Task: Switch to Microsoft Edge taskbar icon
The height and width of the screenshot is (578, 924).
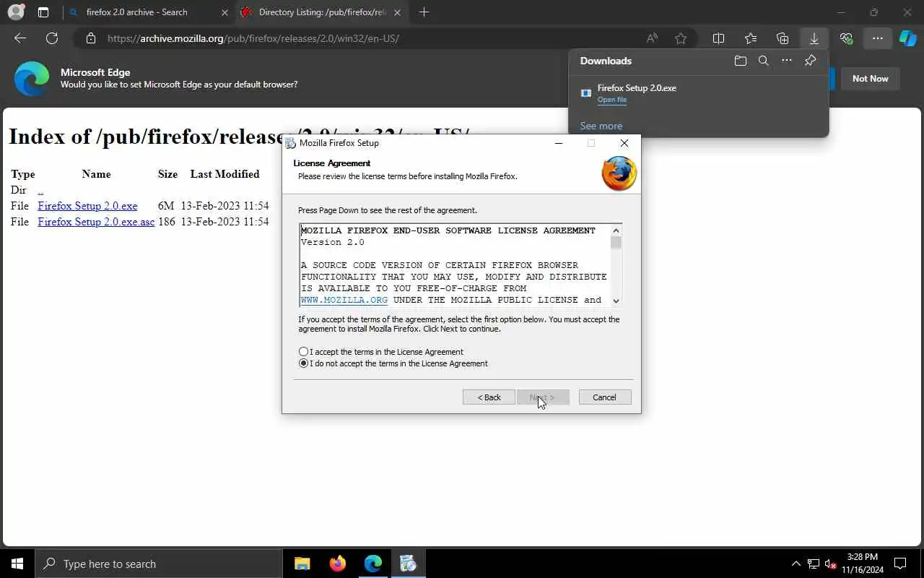Action: click(372, 564)
